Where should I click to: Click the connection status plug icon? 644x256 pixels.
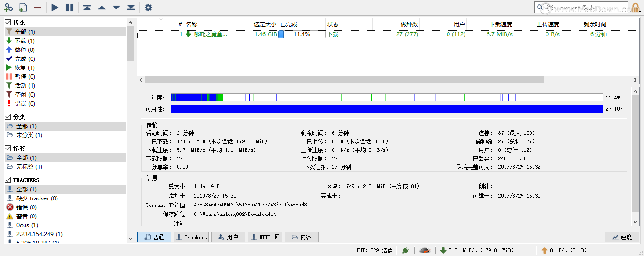pos(405,250)
